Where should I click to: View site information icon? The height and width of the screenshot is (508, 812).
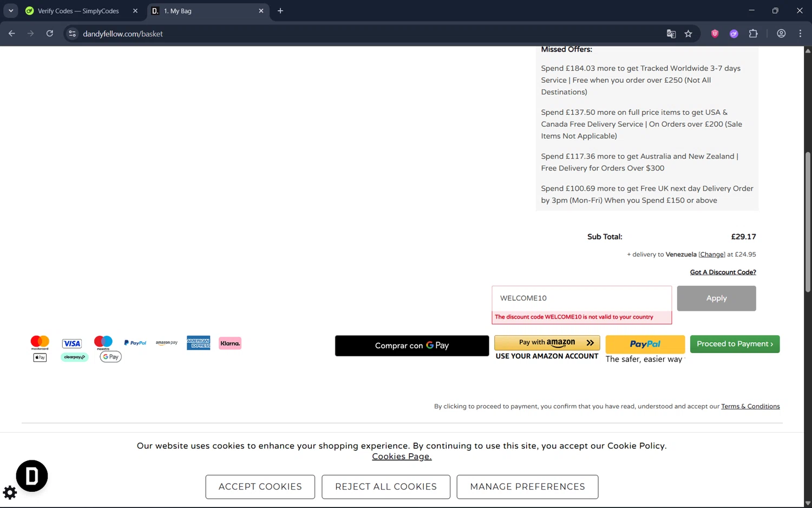[x=72, y=34]
